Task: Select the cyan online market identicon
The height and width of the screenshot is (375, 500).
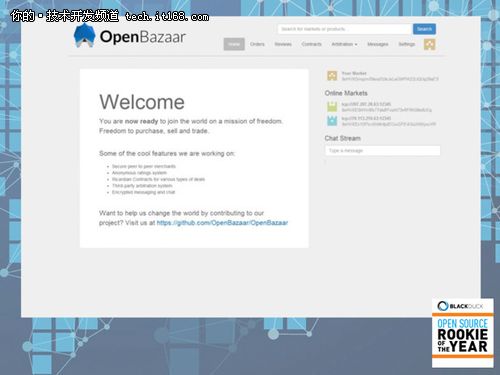Action: click(x=332, y=121)
